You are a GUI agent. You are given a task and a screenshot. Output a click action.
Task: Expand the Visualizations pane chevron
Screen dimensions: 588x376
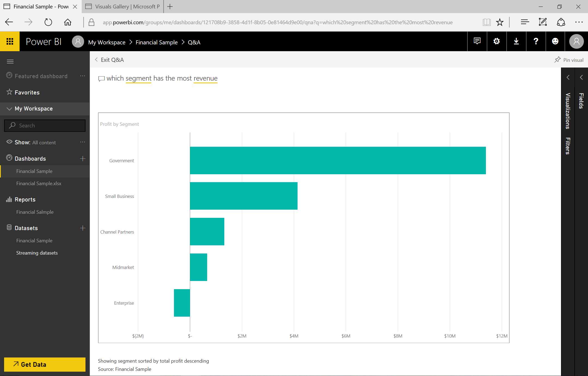[x=568, y=77]
